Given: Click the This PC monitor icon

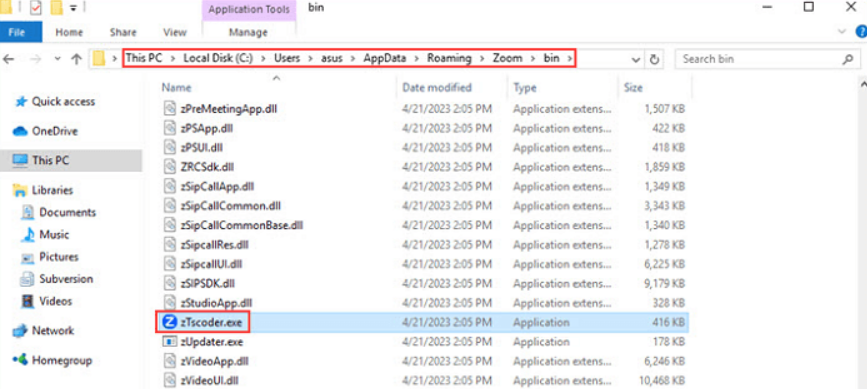Looking at the screenshot, I should [20, 160].
